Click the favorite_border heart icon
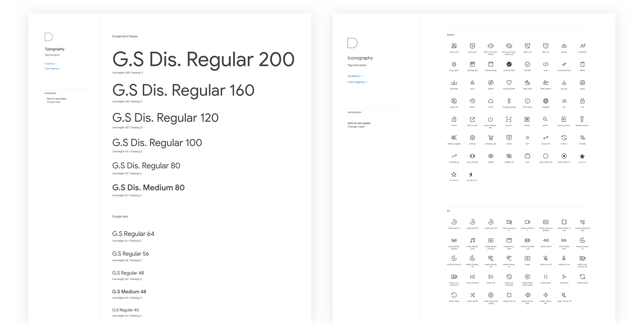This screenshot has height=324, width=644. 509,83
